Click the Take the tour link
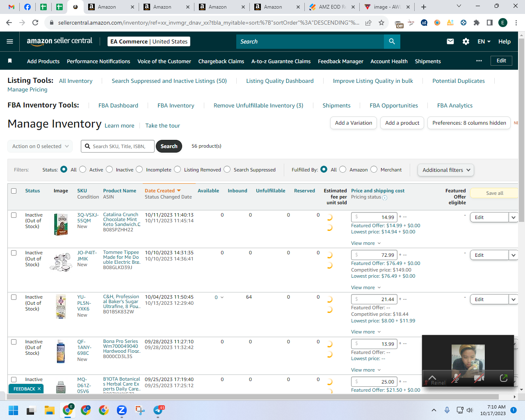525x420 pixels. coord(163,126)
